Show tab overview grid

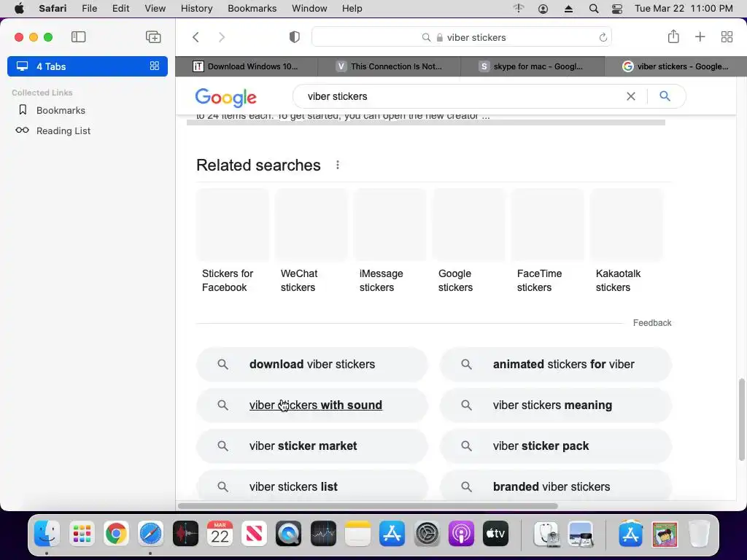point(727,36)
